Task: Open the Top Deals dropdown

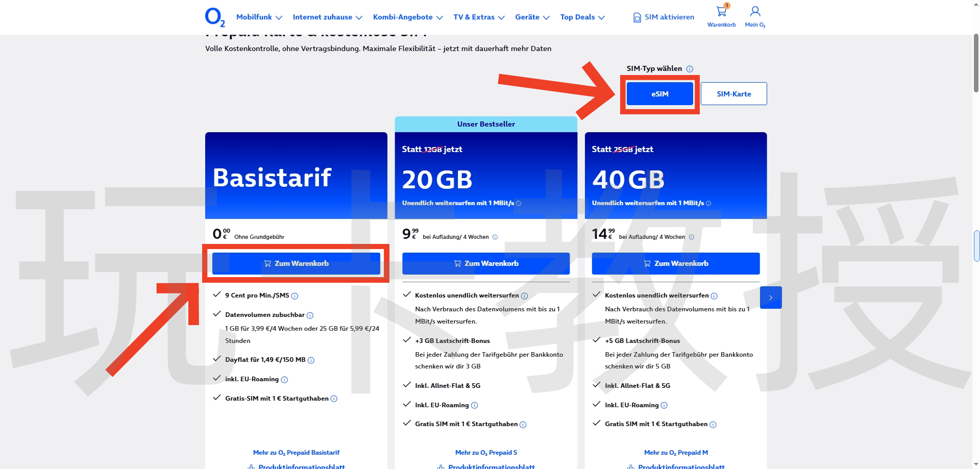Action: [582, 17]
